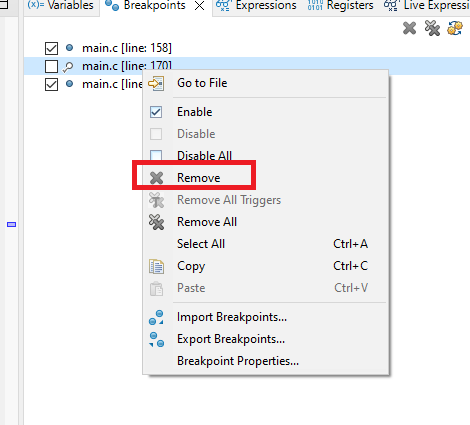Choose Remove All in the context menu
Screen dimensions: 470x425
coord(266,222)
